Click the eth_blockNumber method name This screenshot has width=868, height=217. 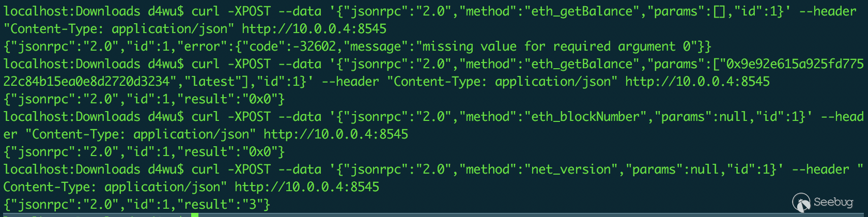pos(585,117)
